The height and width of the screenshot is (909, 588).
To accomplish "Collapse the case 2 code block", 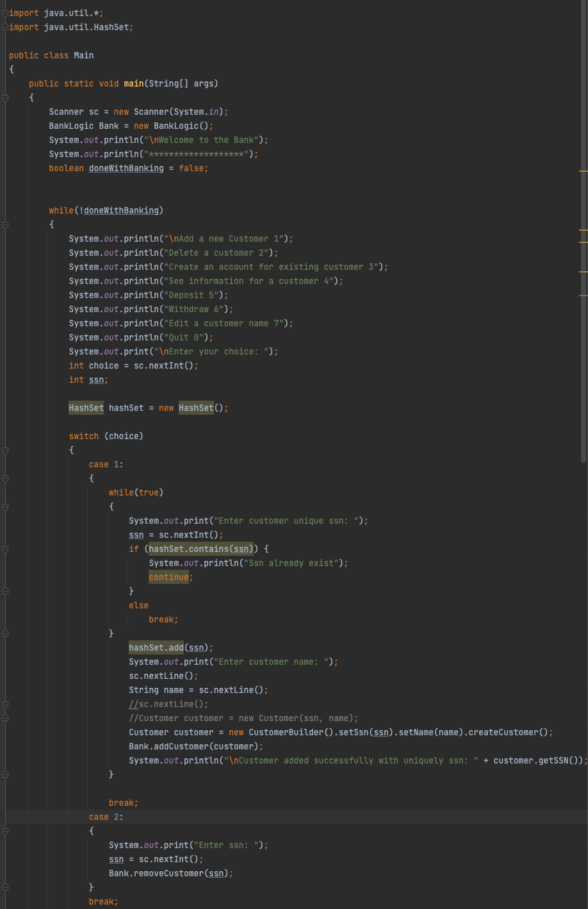I will 5,830.
